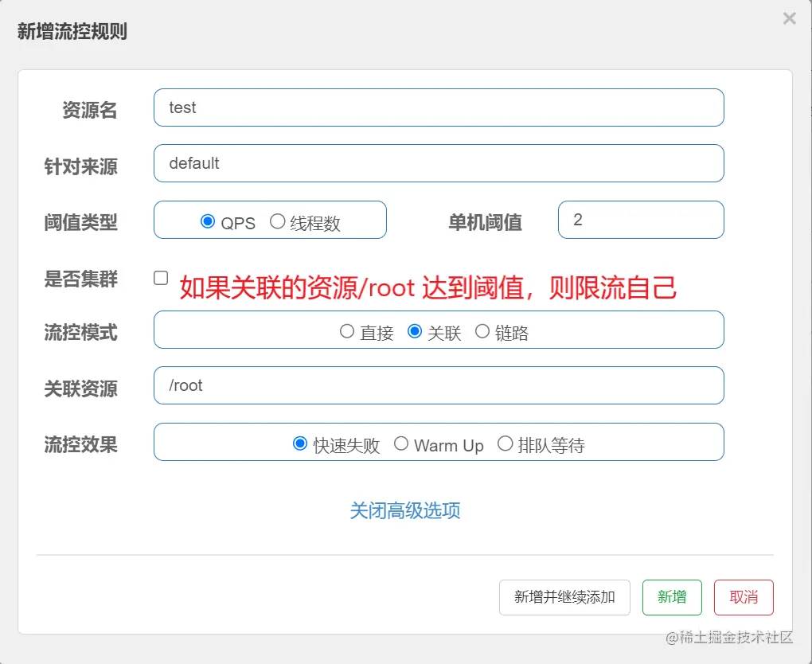Click the 关闭高级选项 link
The height and width of the screenshot is (664, 812).
[404, 512]
